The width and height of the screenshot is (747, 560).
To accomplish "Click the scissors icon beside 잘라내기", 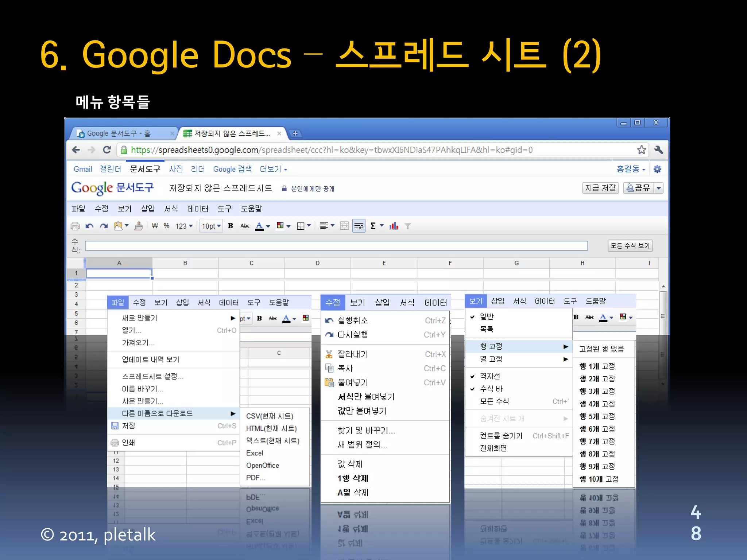I will (x=329, y=354).
